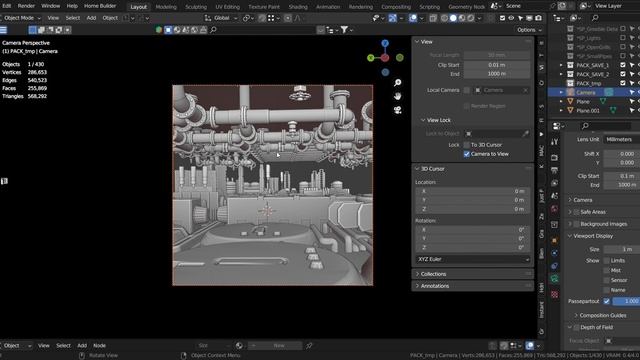Open Object Constraints properties tab icon
The height and width of the screenshot is (360, 640).
coord(554,266)
